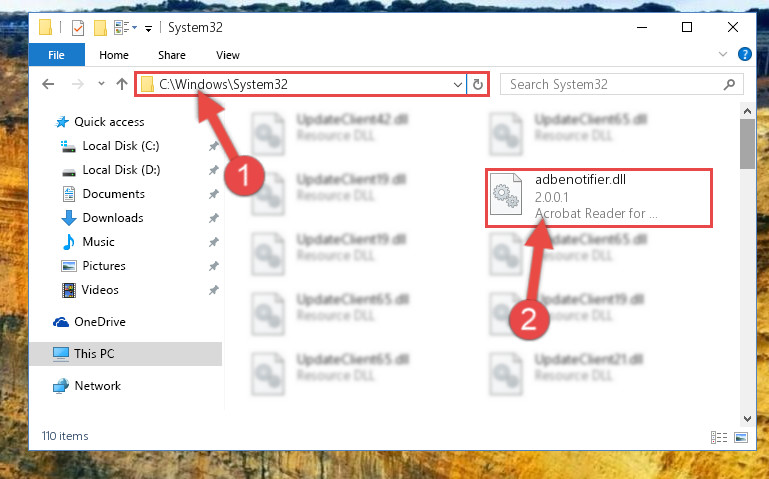Open the File menu
The width and height of the screenshot is (769, 479).
coord(56,55)
